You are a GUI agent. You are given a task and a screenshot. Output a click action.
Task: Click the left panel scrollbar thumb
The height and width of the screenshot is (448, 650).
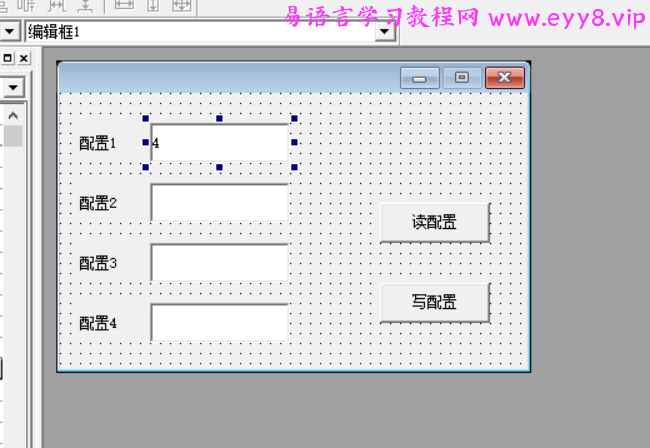(13, 136)
